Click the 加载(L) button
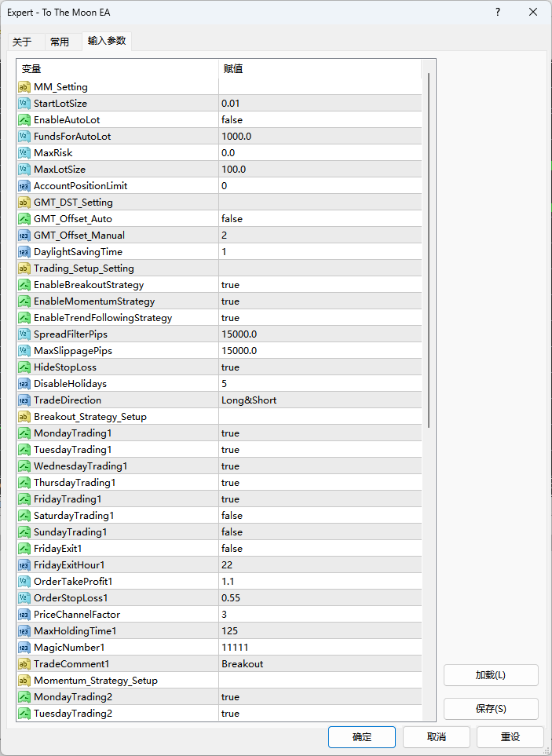552x756 pixels. [x=491, y=675]
